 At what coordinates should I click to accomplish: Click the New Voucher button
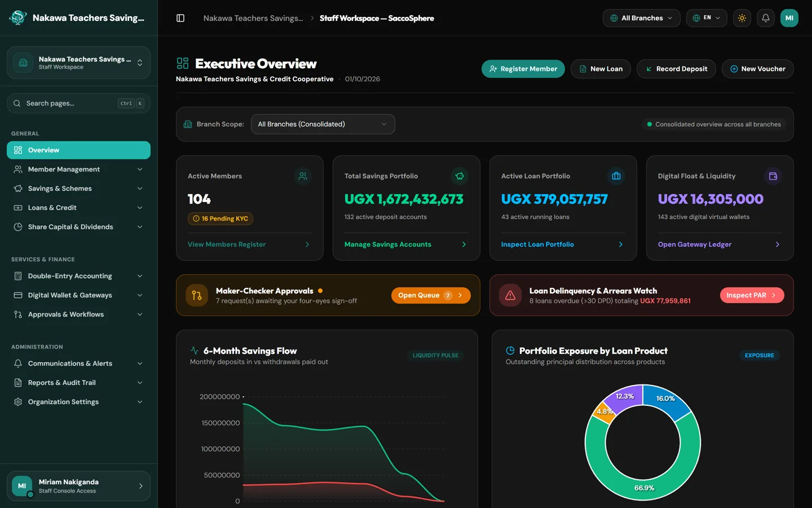[x=757, y=69]
